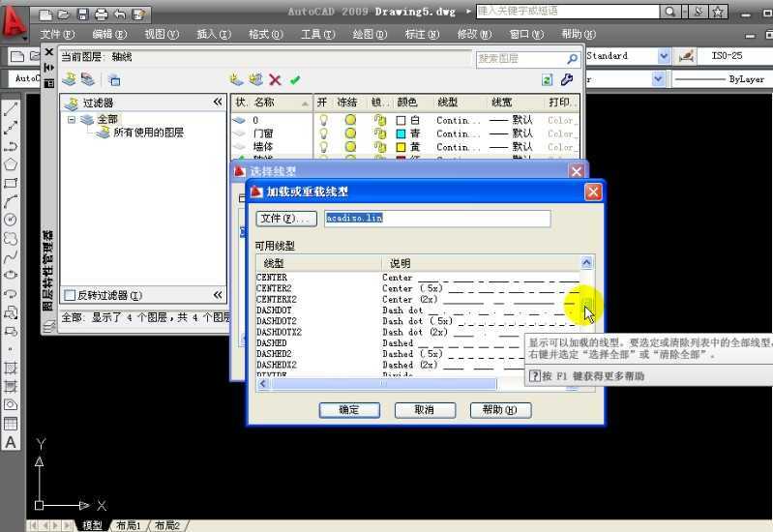Collapse the filter tree panel with the top chevron
This screenshot has height=532, width=773.
[218, 103]
